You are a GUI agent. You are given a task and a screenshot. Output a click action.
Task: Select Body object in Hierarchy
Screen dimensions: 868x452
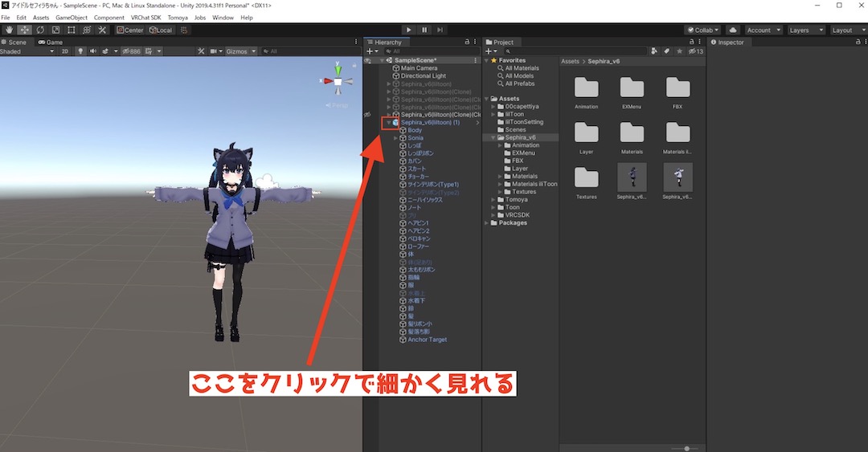(415, 131)
